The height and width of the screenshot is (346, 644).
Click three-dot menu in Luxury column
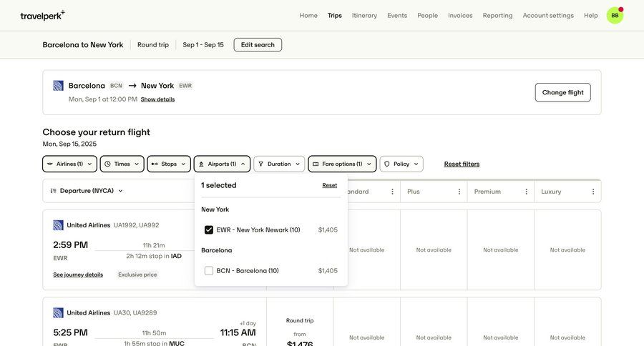(593, 192)
